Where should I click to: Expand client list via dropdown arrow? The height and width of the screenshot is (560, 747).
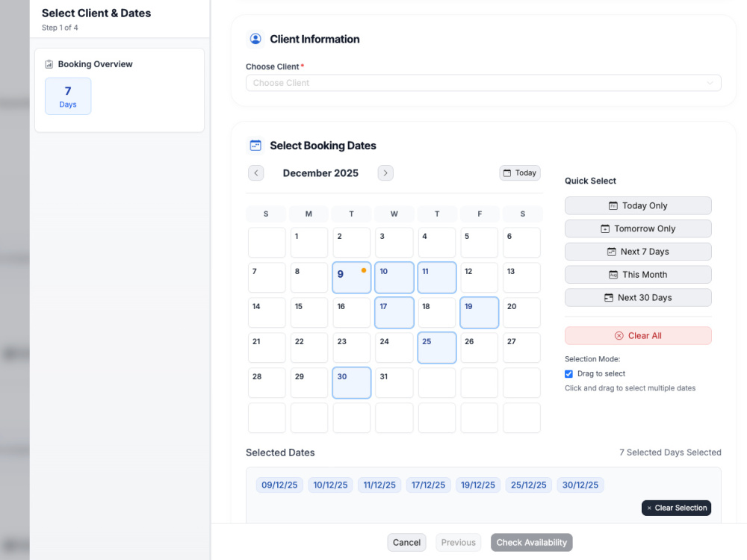710,83
